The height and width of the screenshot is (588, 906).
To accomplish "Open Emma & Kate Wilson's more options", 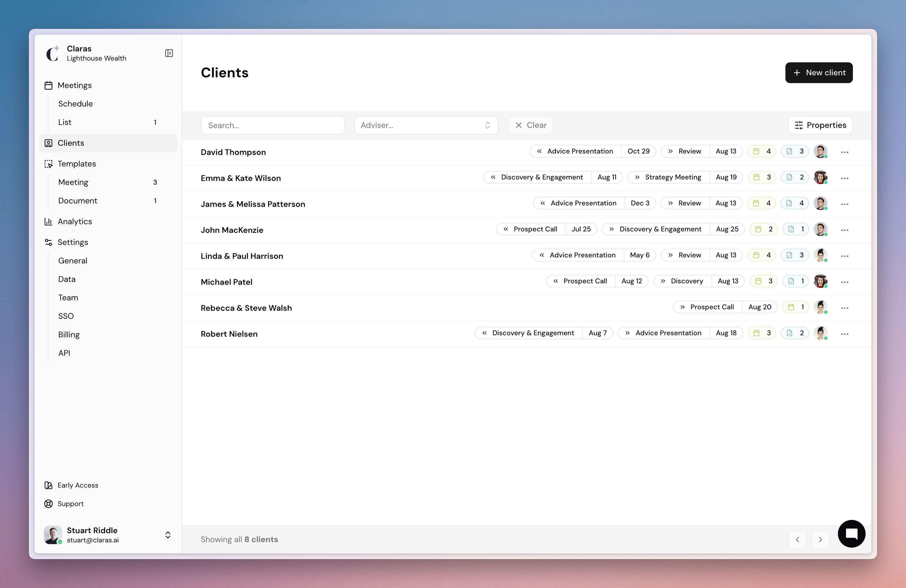I will coord(845,178).
